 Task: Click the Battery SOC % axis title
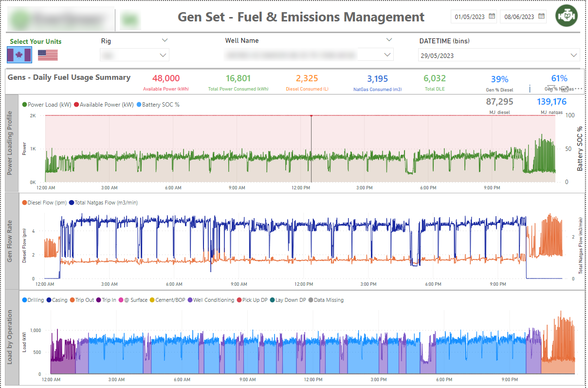coord(580,148)
